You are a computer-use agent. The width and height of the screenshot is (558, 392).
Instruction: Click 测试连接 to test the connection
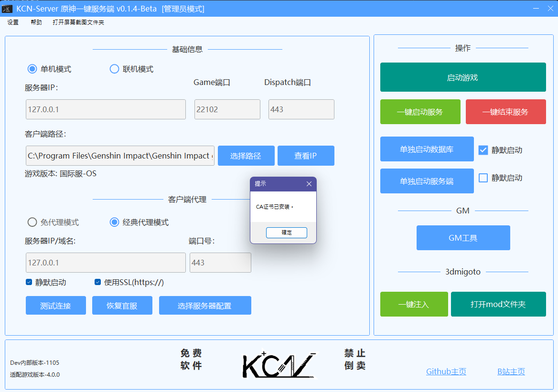(x=55, y=305)
